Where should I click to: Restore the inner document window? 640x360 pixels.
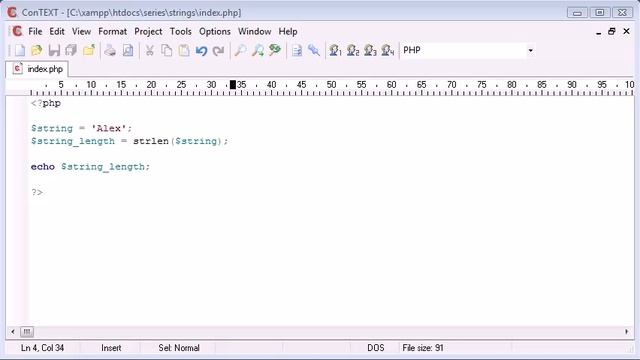point(611,31)
